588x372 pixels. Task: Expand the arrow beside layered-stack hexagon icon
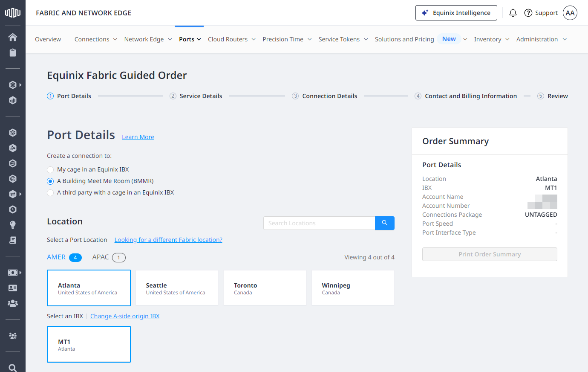coord(20,85)
